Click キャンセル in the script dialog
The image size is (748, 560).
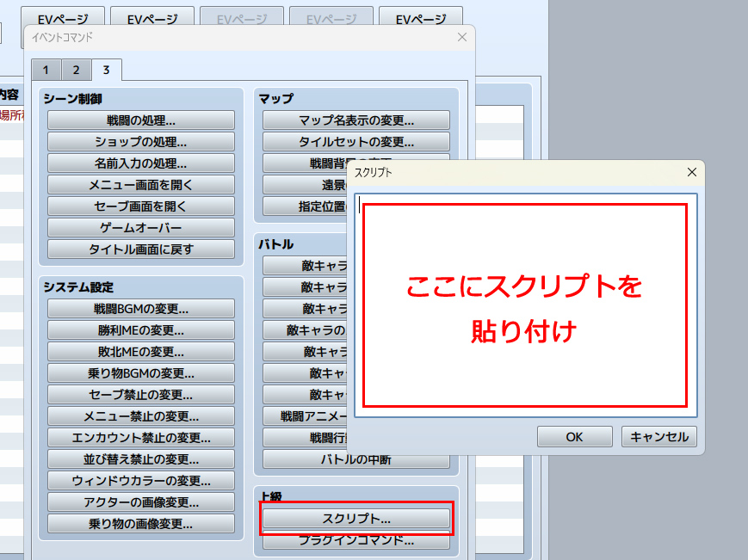coord(659,436)
